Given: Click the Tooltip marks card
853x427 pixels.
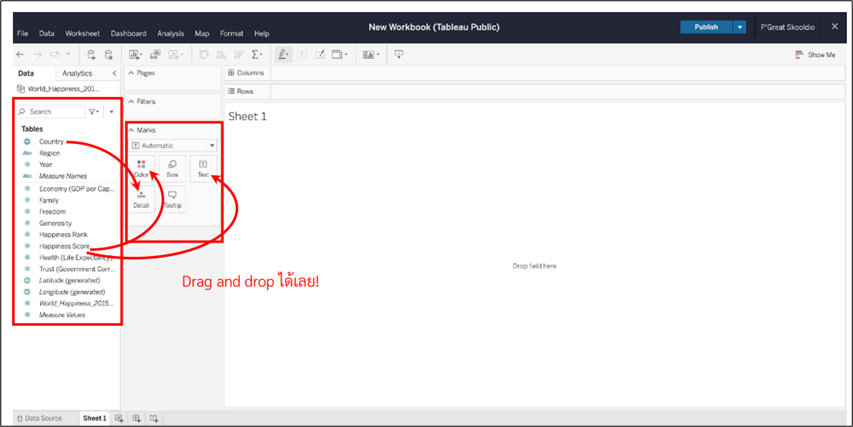Looking at the screenshot, I should tap(172, 199).
